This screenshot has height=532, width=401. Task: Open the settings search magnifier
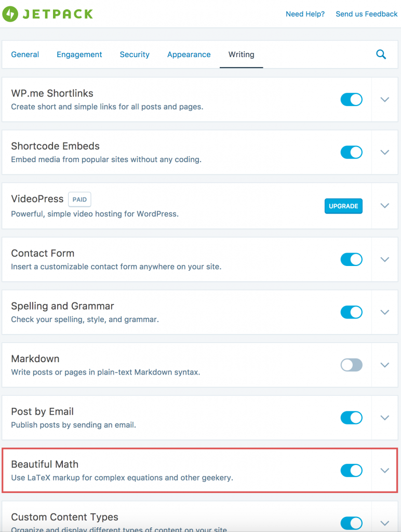coord(381,55)
